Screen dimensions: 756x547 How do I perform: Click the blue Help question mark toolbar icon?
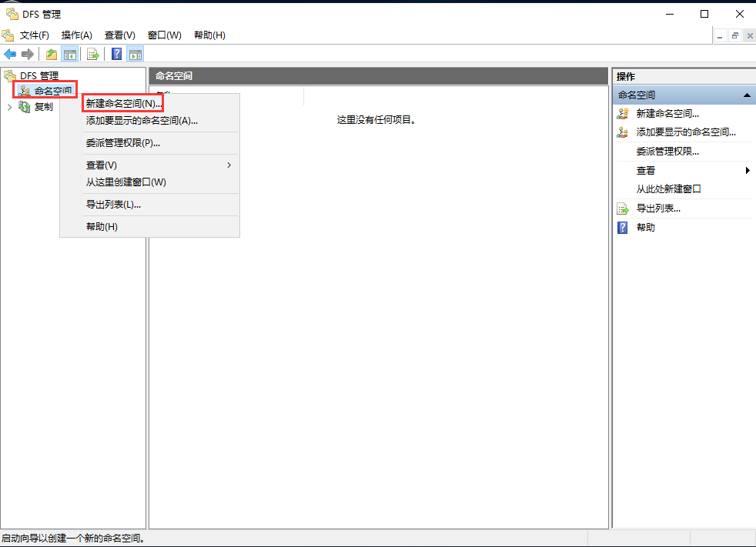click(x=117, y=54)
